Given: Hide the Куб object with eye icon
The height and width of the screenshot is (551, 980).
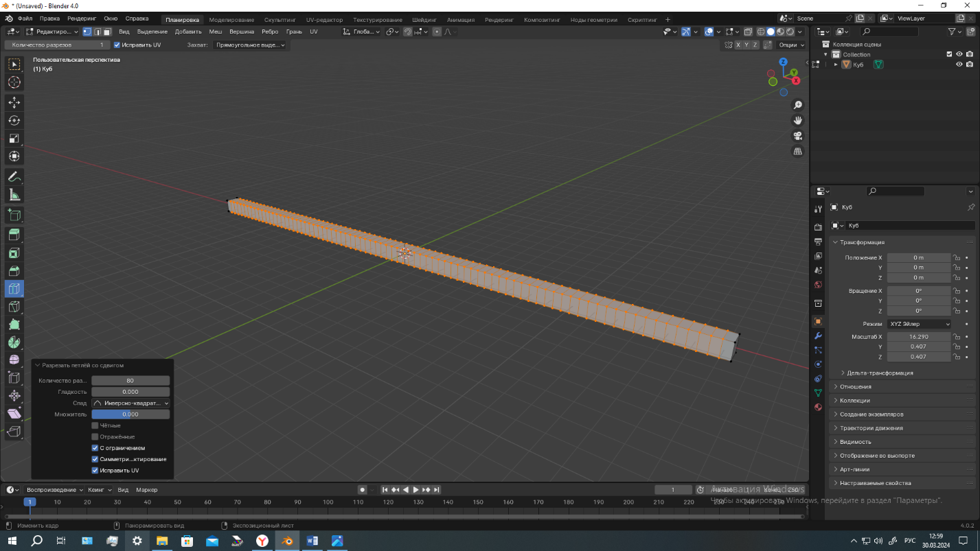Looking at the screenshot, I should [x=959, y=65].
